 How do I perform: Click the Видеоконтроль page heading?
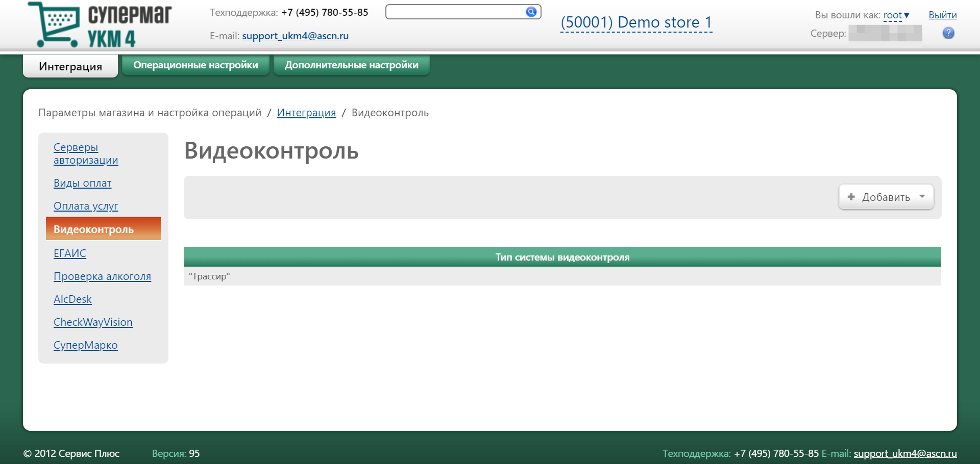coord(272,150)
